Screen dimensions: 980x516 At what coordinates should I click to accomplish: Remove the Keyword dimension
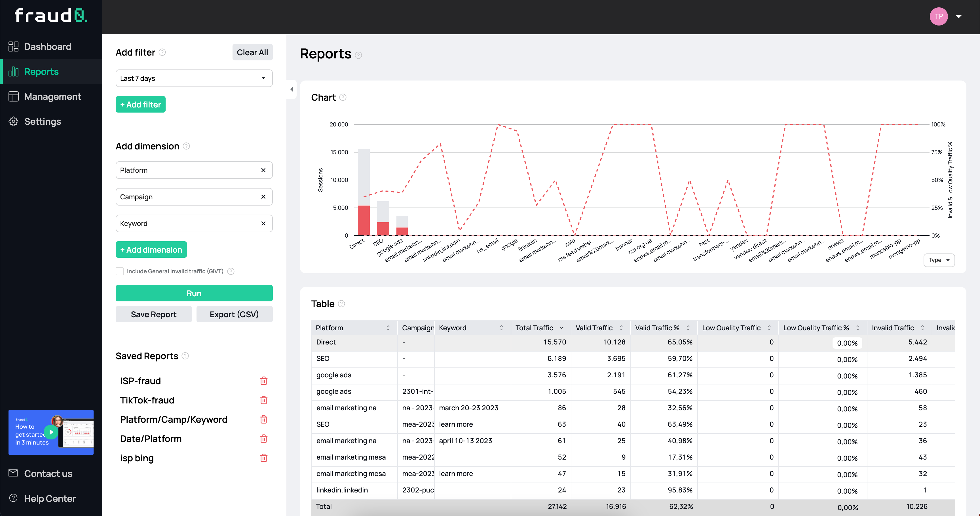tap(263, 223)
